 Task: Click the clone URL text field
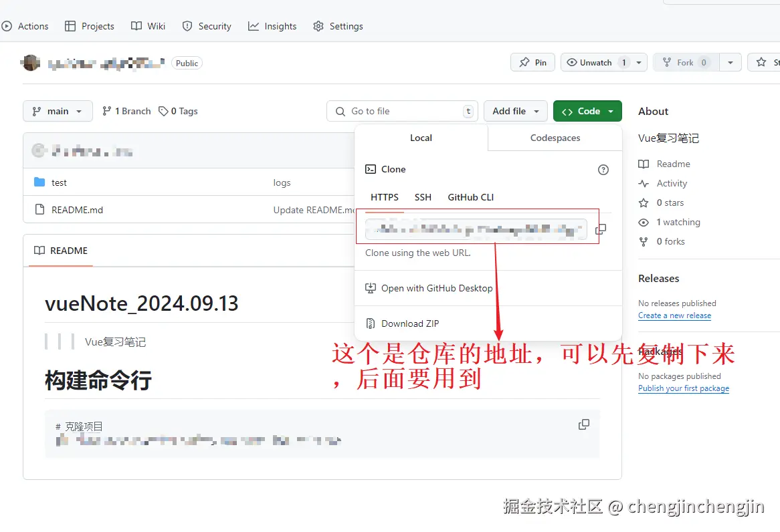476,229
